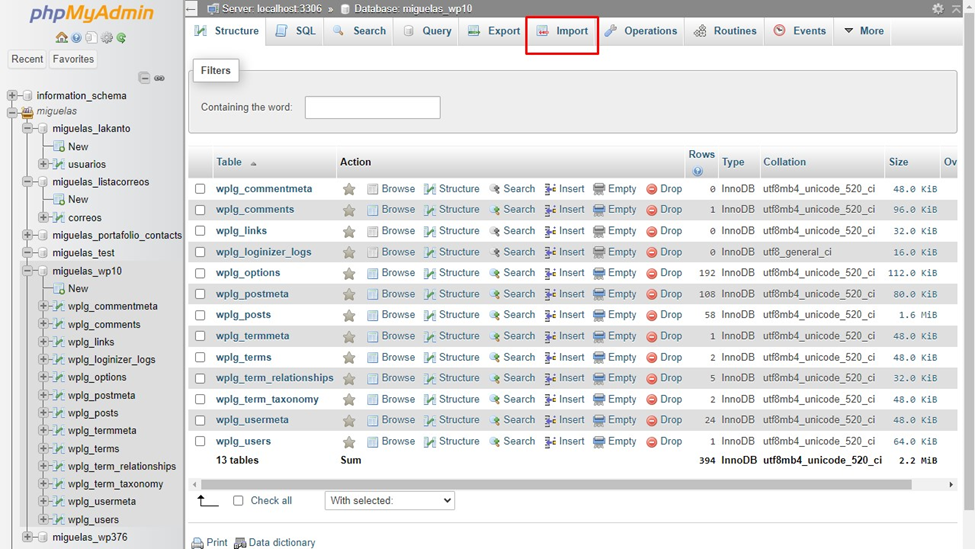Check the wplg_posts row checkbox
The image size is (975, 549).
pyautogui.click(x=200, y=315)
